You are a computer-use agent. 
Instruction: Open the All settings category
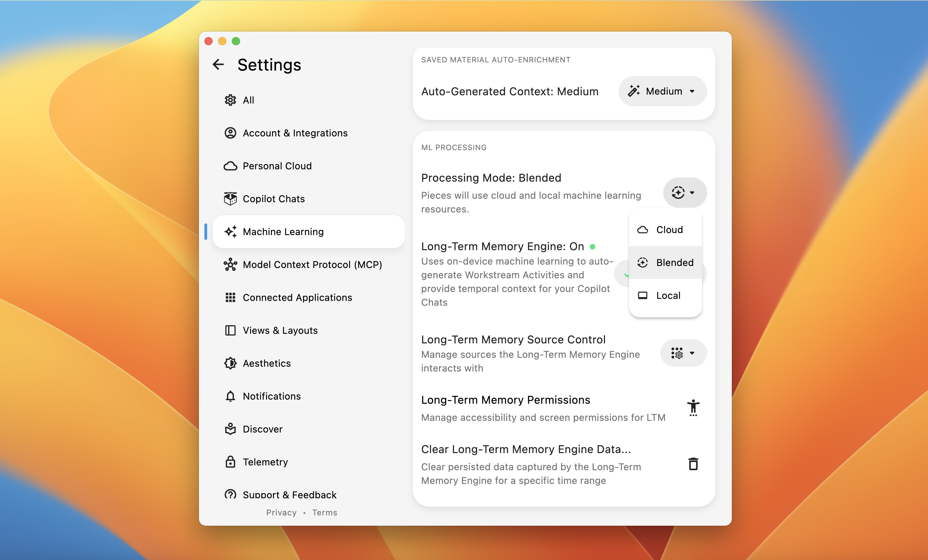(308, 100)
